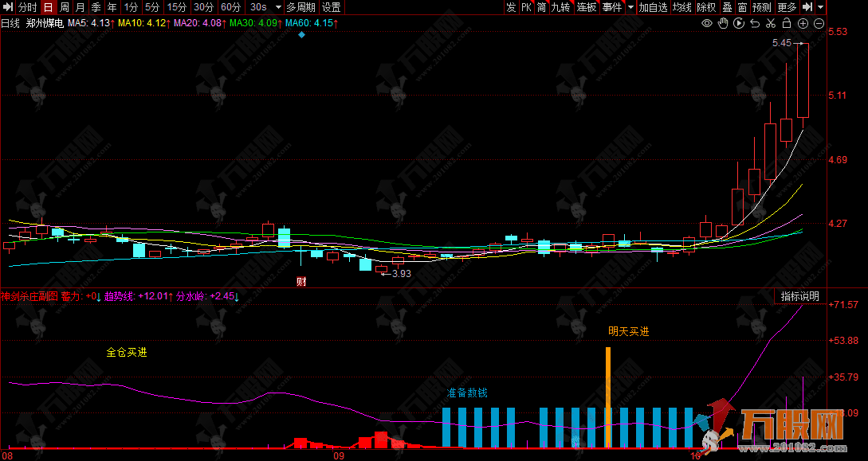This screenshot has width=868, height=461.
Task: Select the hand pan tool icon
Action: (723, 24)
